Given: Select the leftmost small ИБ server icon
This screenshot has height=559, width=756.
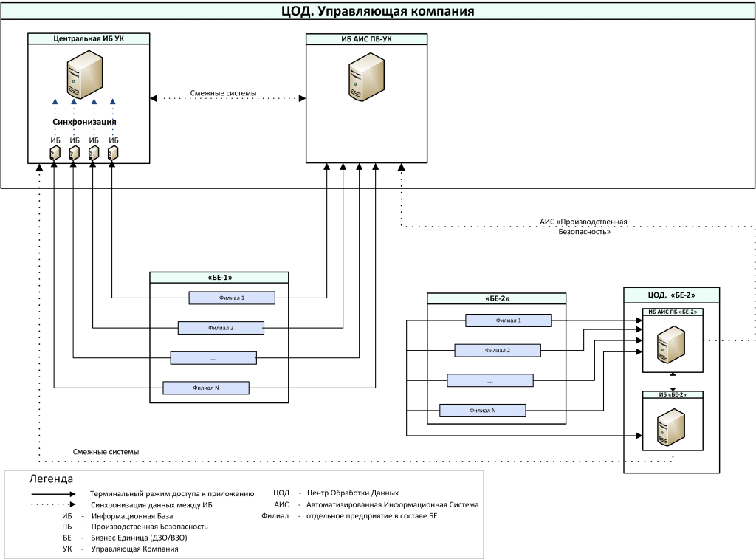Looking at the screenshot, I should pos(55,153).
